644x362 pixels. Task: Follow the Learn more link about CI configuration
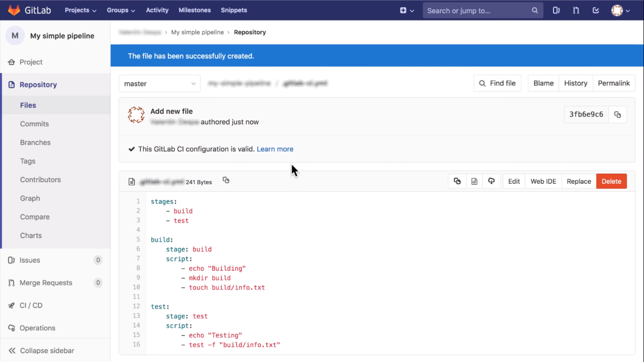[x=275, y=149]
